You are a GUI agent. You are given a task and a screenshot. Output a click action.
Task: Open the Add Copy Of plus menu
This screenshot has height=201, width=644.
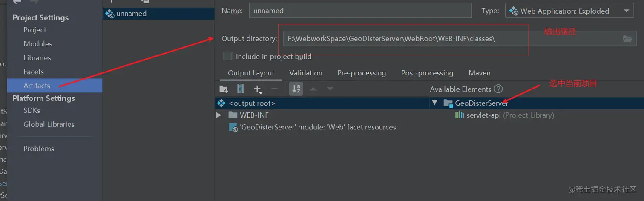[x=258, y=89]
